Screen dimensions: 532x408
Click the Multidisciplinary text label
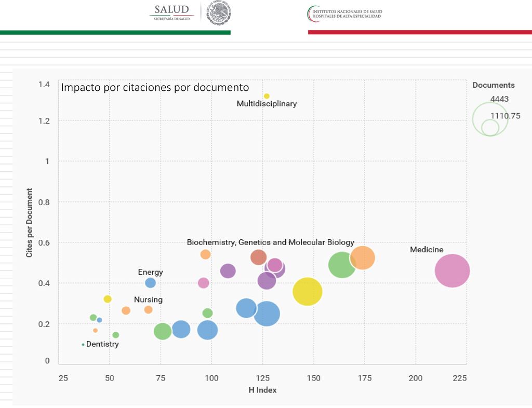(267, 104)
